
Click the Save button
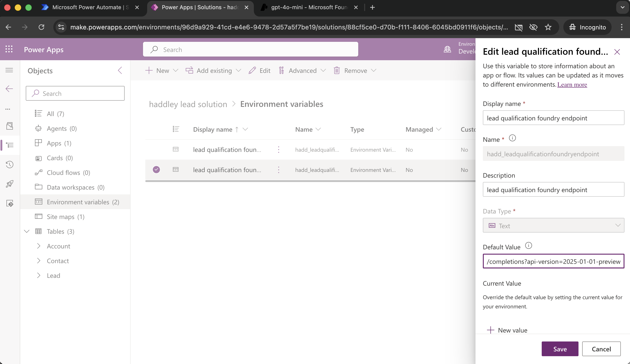pos(560,349)
